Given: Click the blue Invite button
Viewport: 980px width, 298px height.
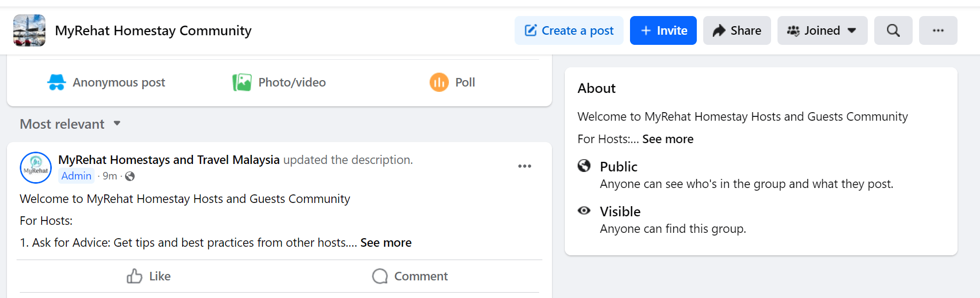Looking at the screenshot, I should (x=663, y=30).
